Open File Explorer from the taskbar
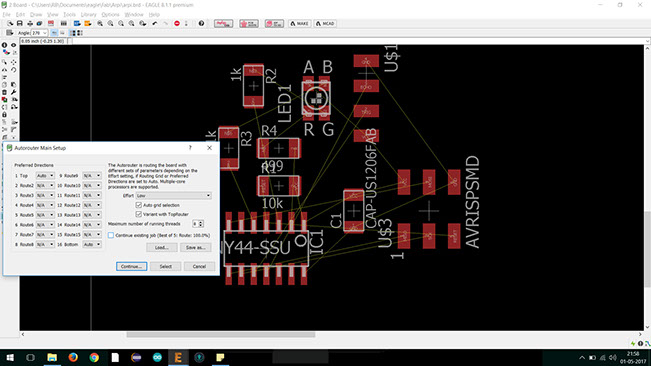 pos(52,357)
